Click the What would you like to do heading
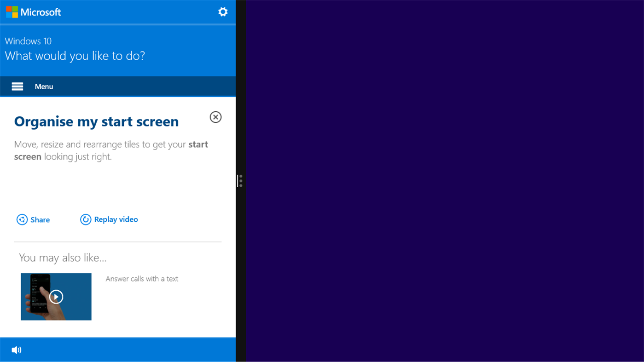This screenshot has width=644, height=362. tap(75, 56)
